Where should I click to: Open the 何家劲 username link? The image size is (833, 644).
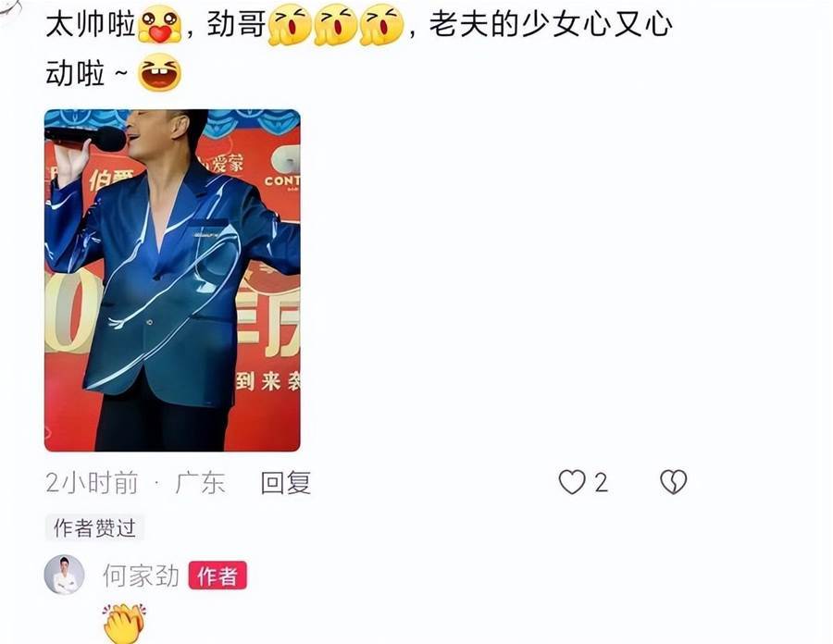point(142,576)
